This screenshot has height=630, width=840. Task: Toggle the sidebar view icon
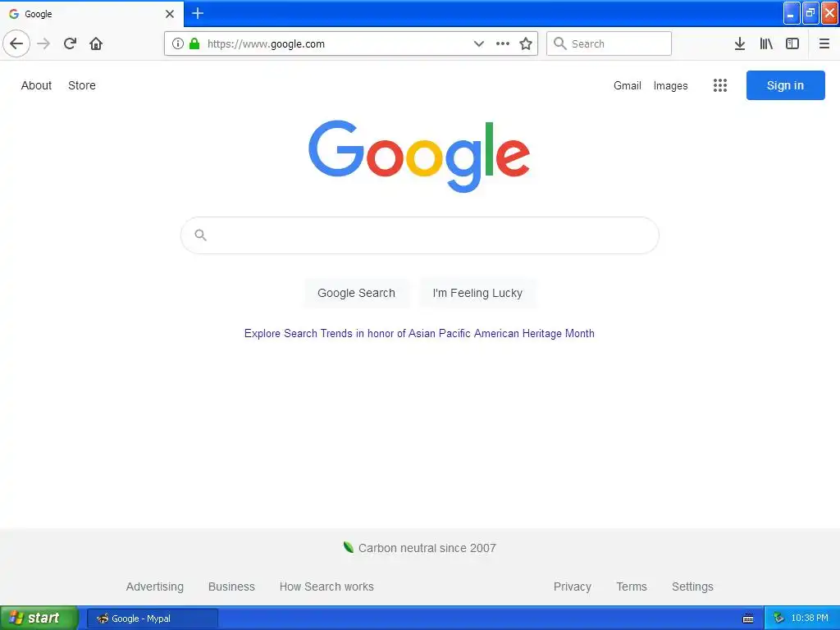792,43
